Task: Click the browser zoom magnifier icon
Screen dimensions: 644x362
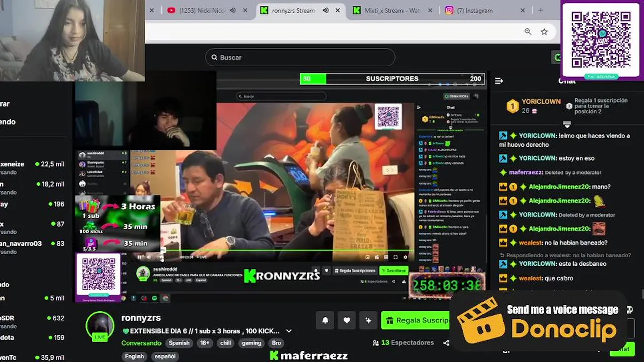Action: pos(528,32)
